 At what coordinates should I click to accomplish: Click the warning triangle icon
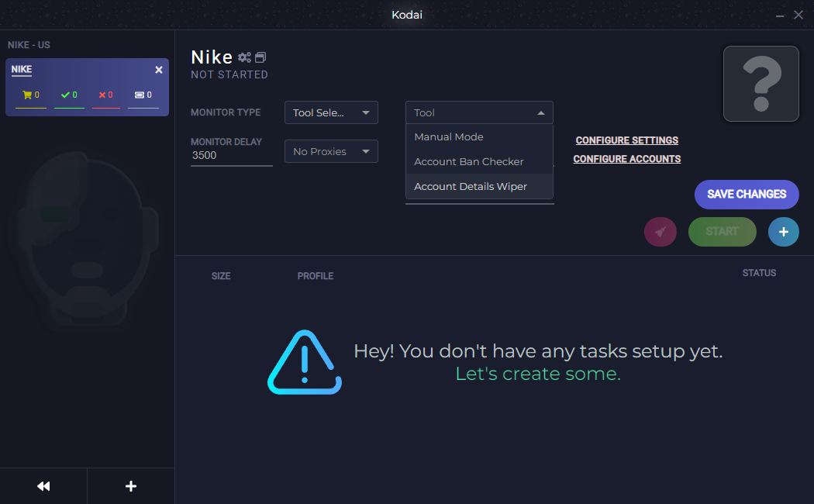coord(305,362)
